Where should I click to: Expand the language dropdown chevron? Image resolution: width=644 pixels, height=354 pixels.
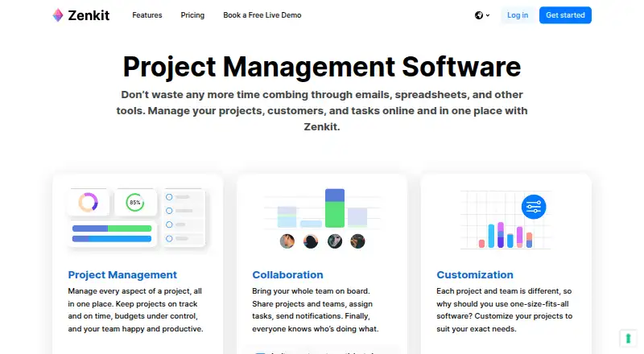pos(488,15)
